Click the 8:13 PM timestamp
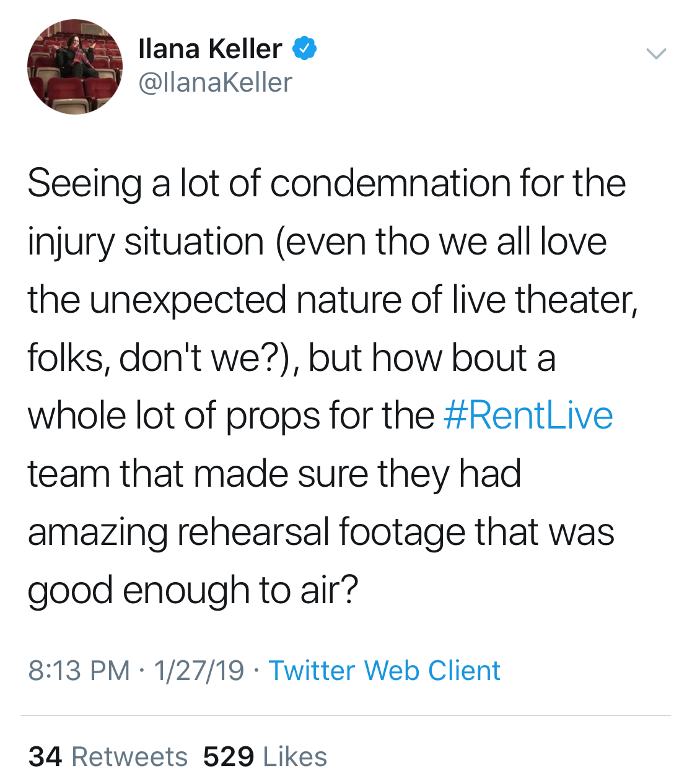692x784 pixels. pos(79,671)
